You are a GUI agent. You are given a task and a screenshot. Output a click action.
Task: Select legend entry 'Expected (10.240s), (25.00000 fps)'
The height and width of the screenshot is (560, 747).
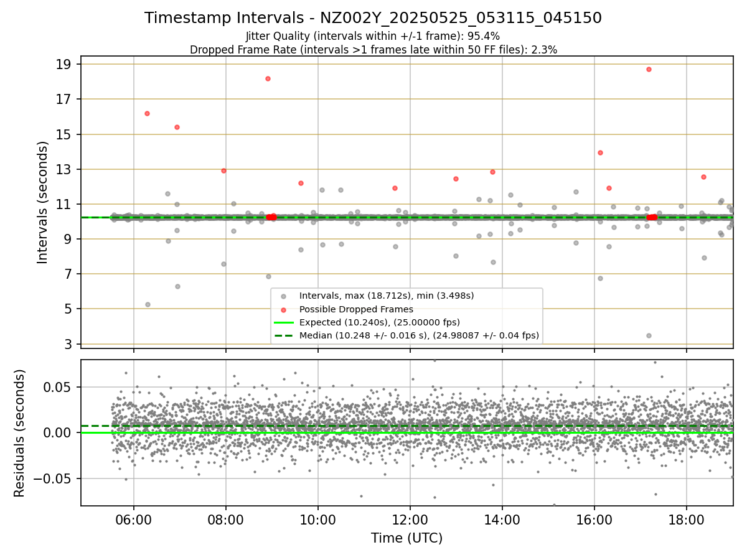[x=380, y=322]
